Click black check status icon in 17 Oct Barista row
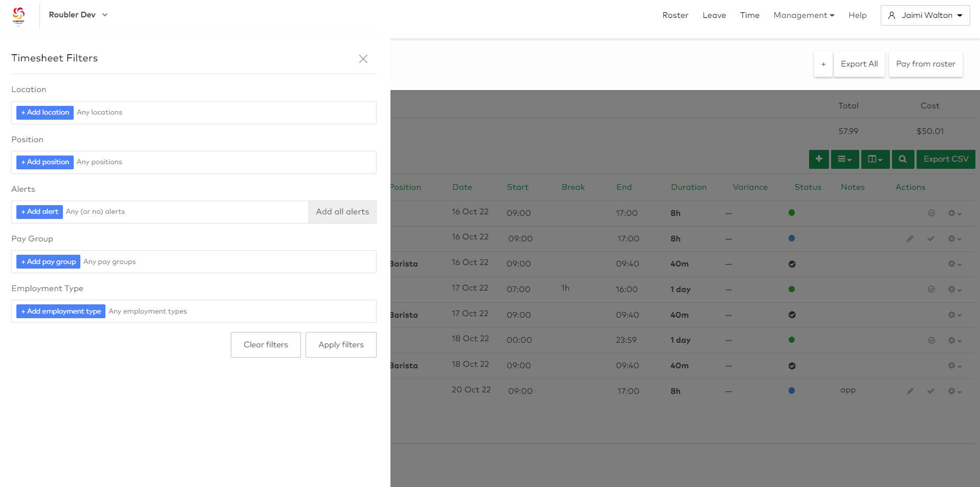The width and height of the screenshot is (980, 487). pos(792,315)
